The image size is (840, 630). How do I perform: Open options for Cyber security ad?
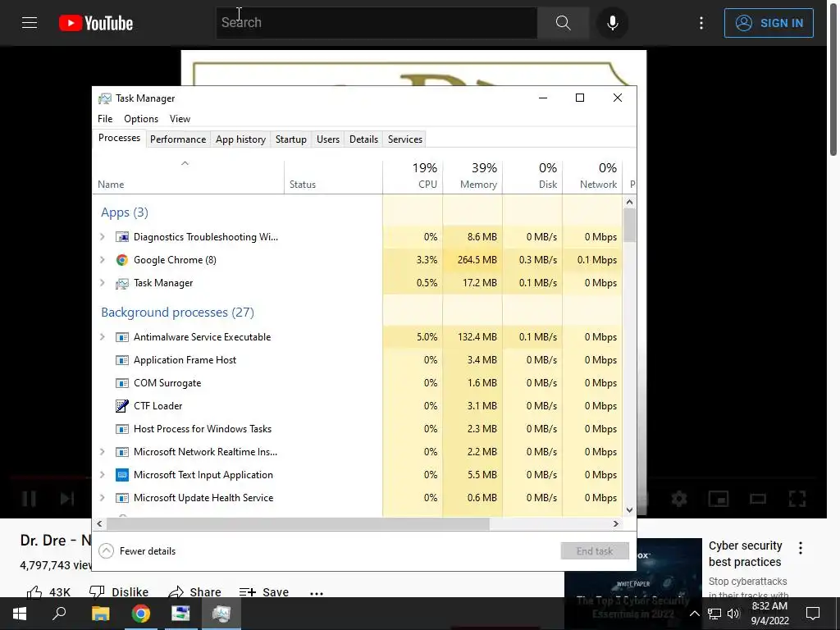[x=801, y=547]
